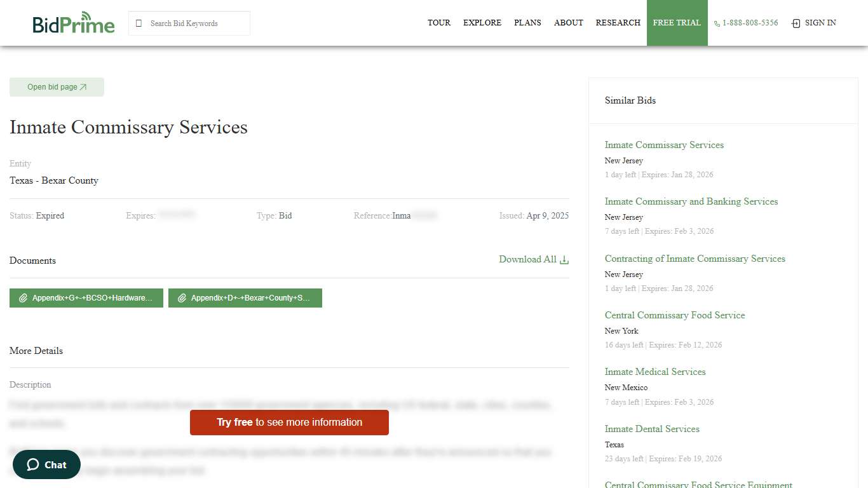Click the paperclip icon on Appendix+D document chip
868x488 pixels.
pos(183,297)
